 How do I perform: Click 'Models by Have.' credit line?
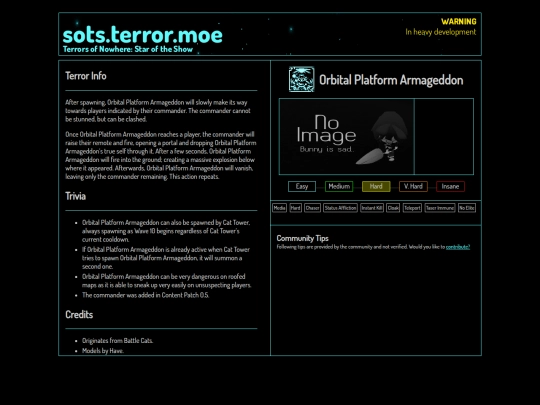tap(103, 351)
